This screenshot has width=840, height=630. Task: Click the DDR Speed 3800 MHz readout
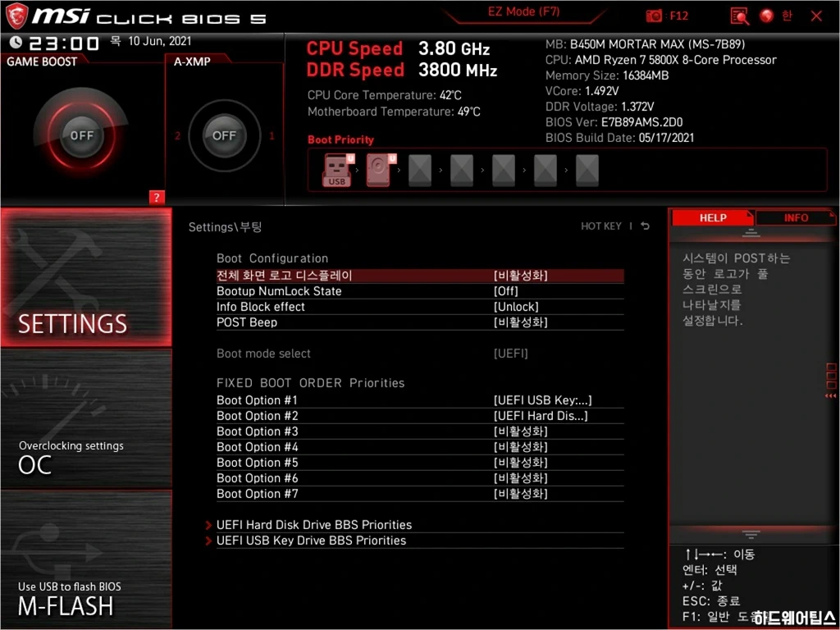coord(402,71)
